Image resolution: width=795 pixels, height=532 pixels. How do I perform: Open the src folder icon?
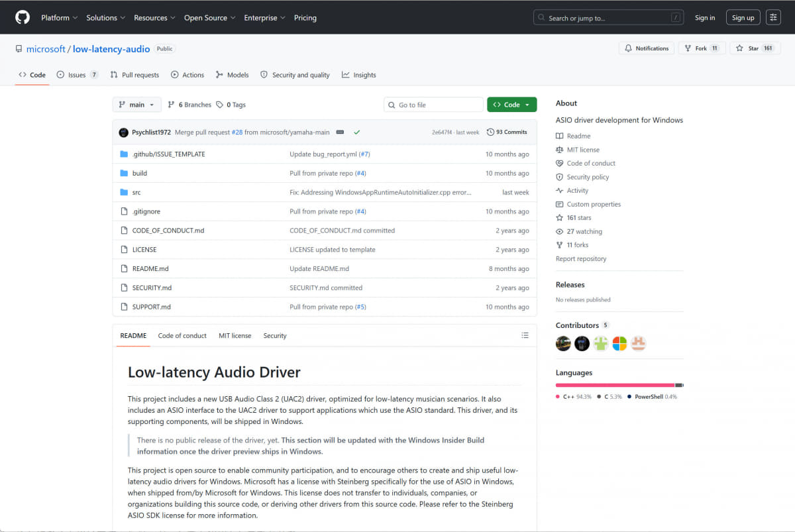click(123, 192)
